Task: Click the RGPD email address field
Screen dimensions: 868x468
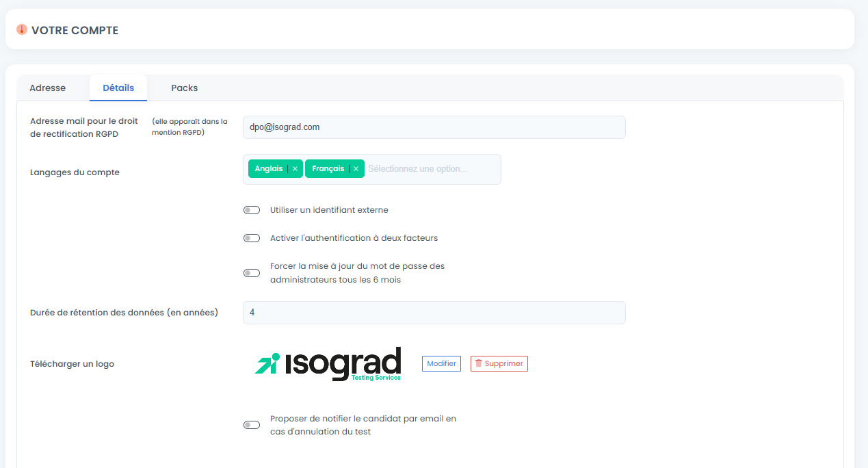Action: (434, 127)
